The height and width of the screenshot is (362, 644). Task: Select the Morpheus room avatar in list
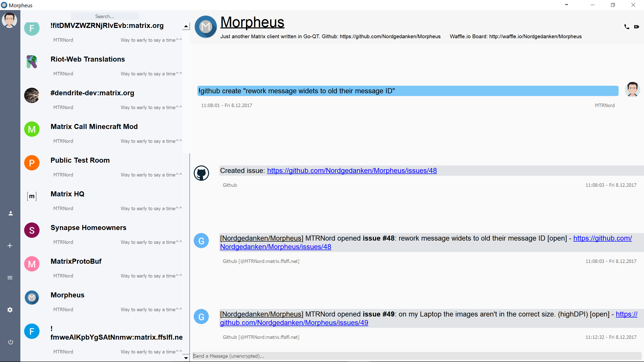pos(32,297)
